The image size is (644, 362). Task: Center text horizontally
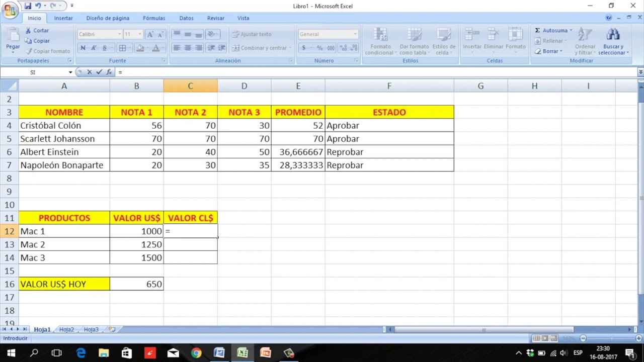pyautogui.click(x=188, y=48)
